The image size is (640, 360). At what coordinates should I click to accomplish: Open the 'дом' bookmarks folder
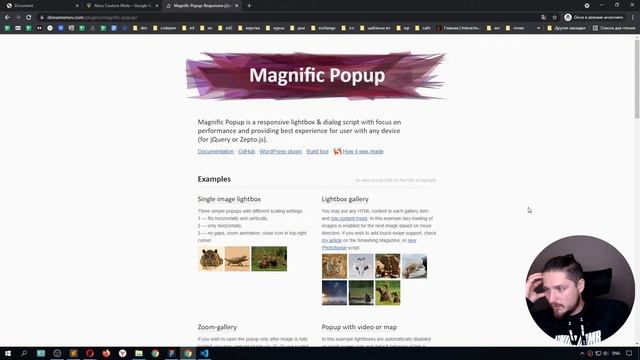pyautogui.click(x=297, y=28)
